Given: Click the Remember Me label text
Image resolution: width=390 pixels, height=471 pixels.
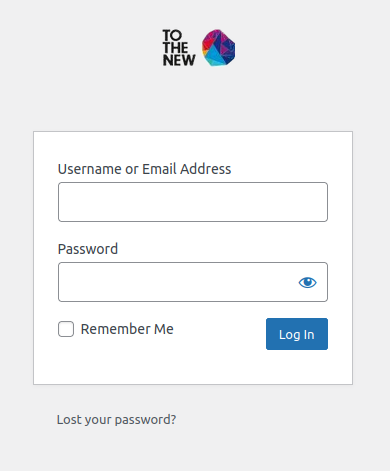Looking at the screenshot, I should (x=127, y=329).
